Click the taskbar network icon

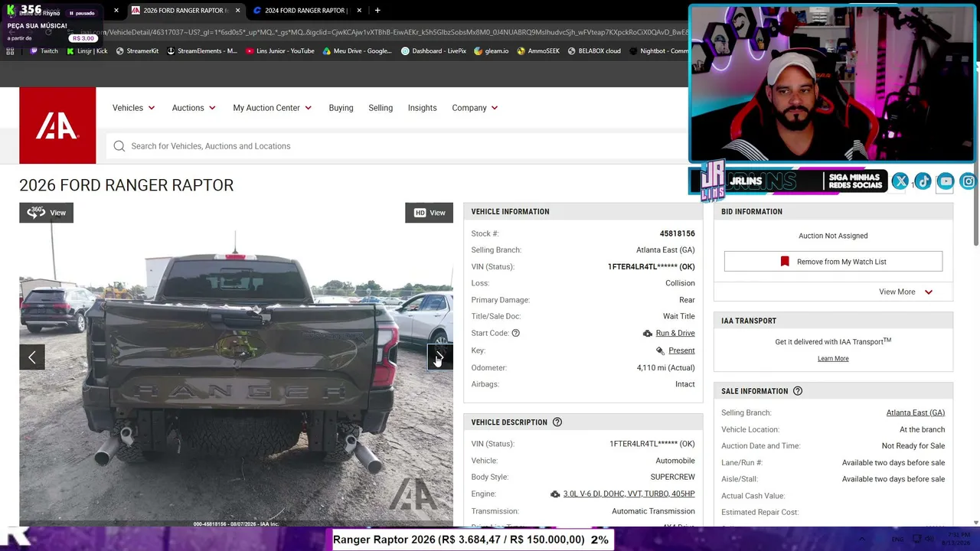pyautogui.click(x=916, y=540)
